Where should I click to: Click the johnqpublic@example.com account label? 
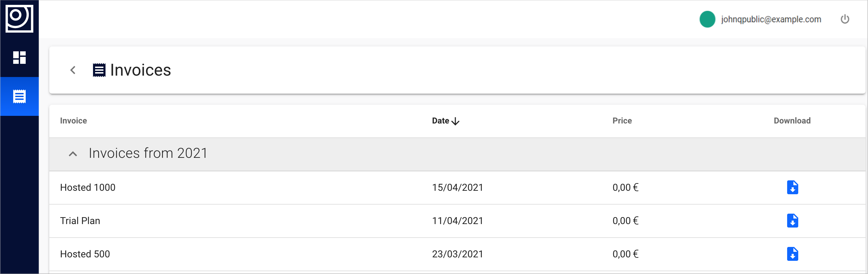771,19
